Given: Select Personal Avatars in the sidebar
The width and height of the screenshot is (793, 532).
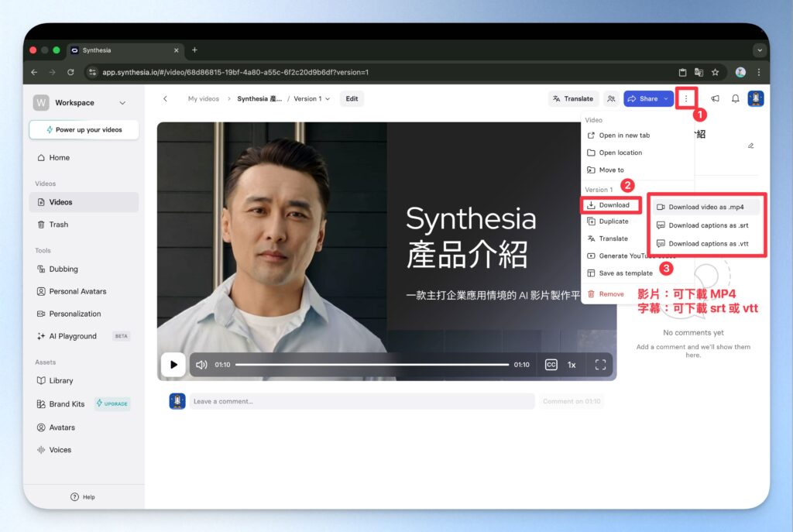Looking at the screenshot, I should click(x=73, y=291).
